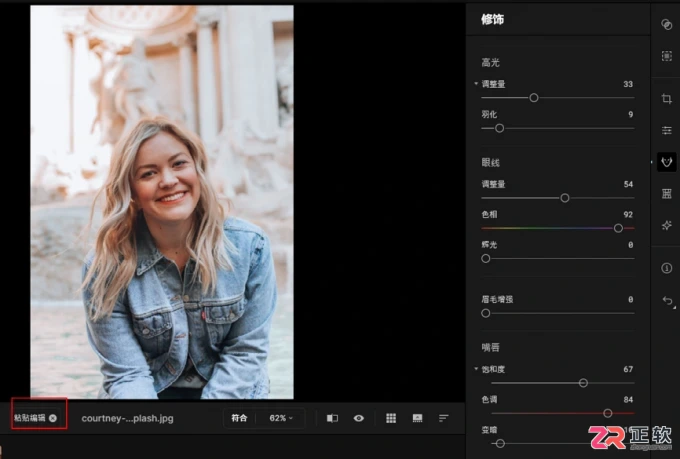The width and height of the screenshot is (680, 459).
Task: Collapse the 高光 调整量 disclosure triangle
Action: pos(476,84)
